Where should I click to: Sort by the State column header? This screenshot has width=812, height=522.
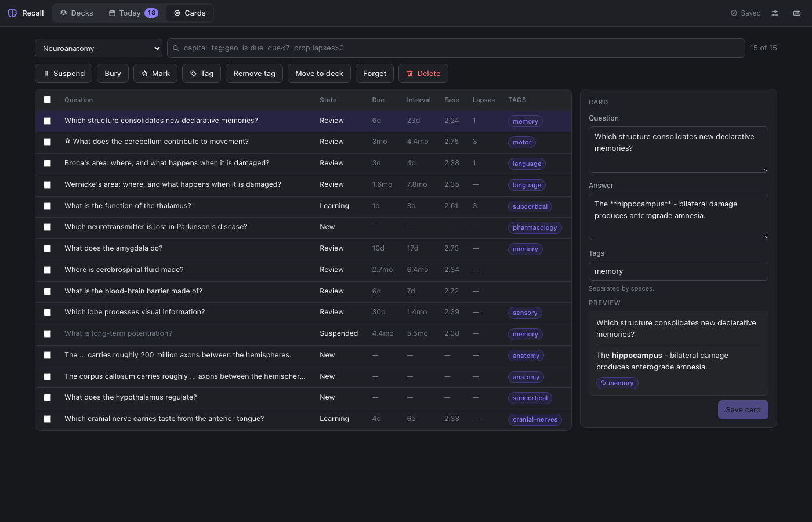[x=328, y=100]
